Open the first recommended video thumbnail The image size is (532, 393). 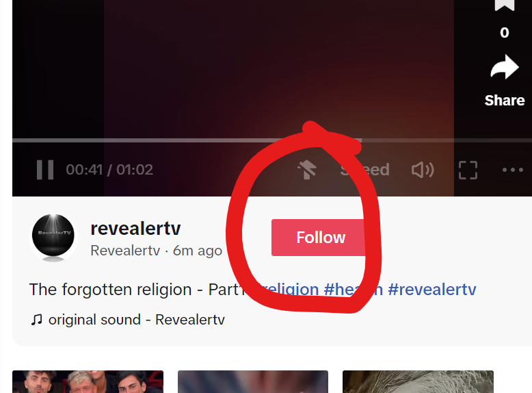[88, 382]
